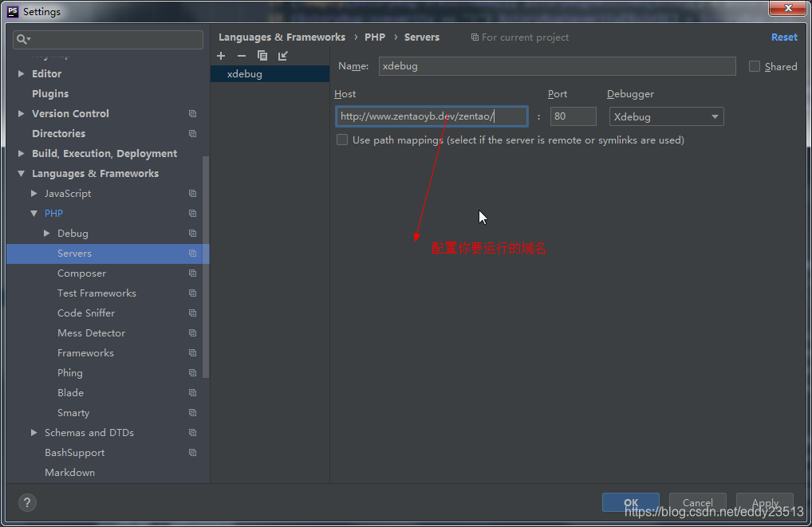This screenshot has width=812, height=527.
Task: Open Code Sniffer settings page
Action: tap(86, 313)
